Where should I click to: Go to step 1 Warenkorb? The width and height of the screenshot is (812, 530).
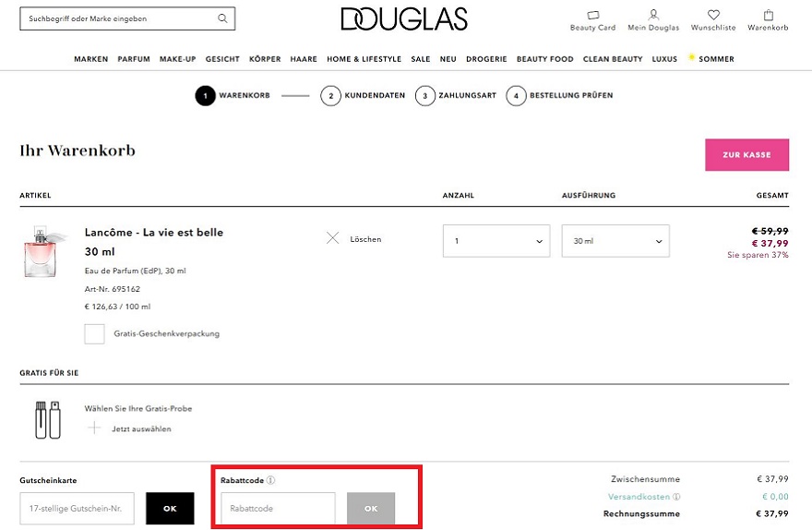233,95
